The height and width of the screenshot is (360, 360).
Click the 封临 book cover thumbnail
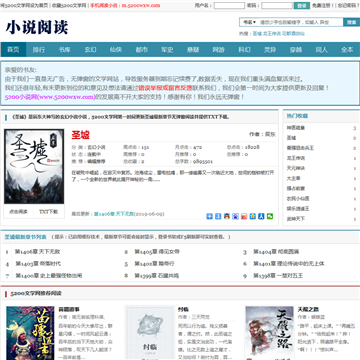pos(150,333)
